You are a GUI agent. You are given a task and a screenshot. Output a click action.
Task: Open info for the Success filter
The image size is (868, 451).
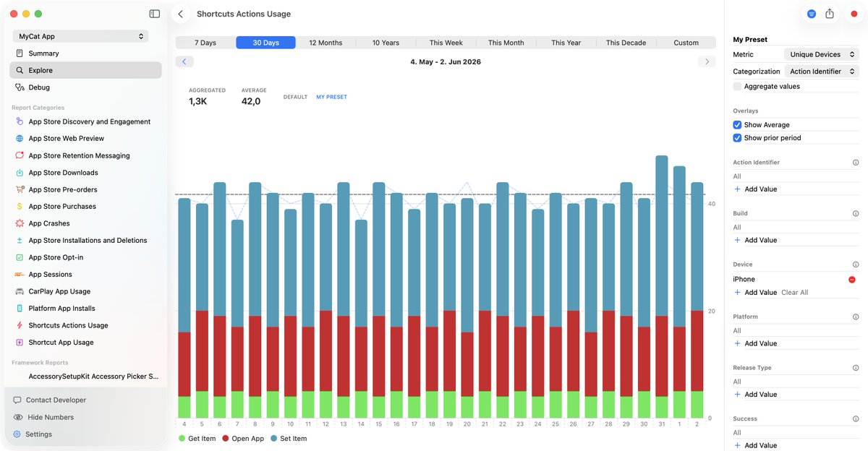tap(856, 418)
